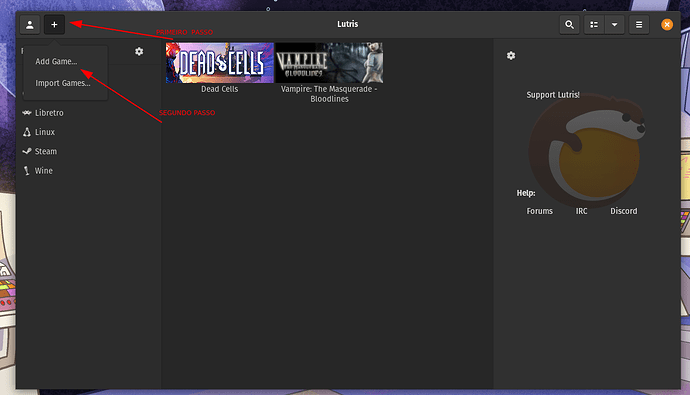Select the Vampire Bloodlines game banner
Screen dimensions: 690x395
tap(329, 63)
